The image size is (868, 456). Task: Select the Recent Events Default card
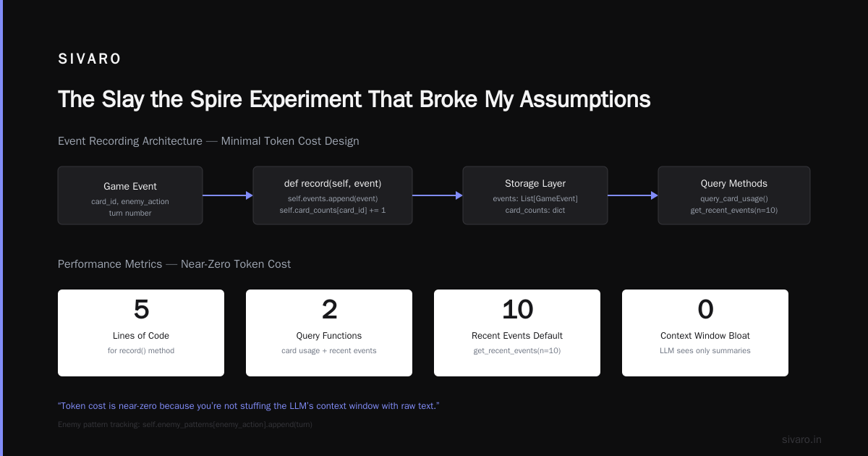point(517,333)
